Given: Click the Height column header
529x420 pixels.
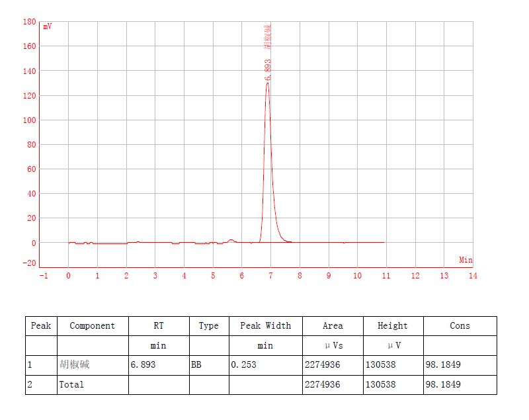Looking at the screenshot, I should [393, 325].
